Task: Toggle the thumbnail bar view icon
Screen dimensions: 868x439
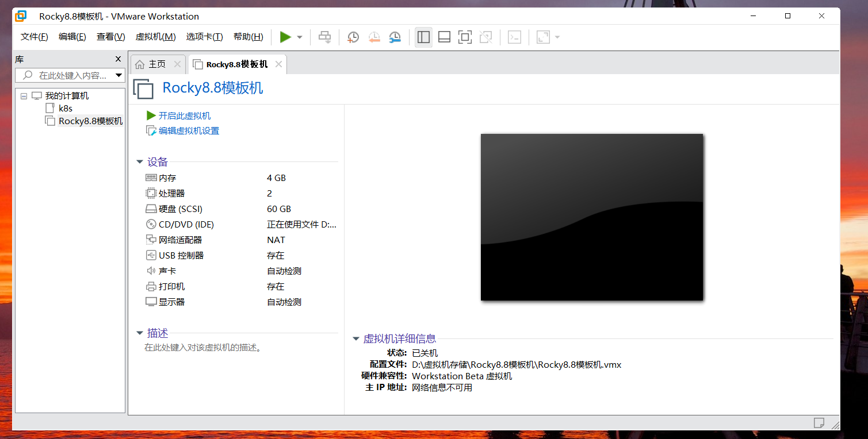Action: pyautogui.click(x=444, y=37)
